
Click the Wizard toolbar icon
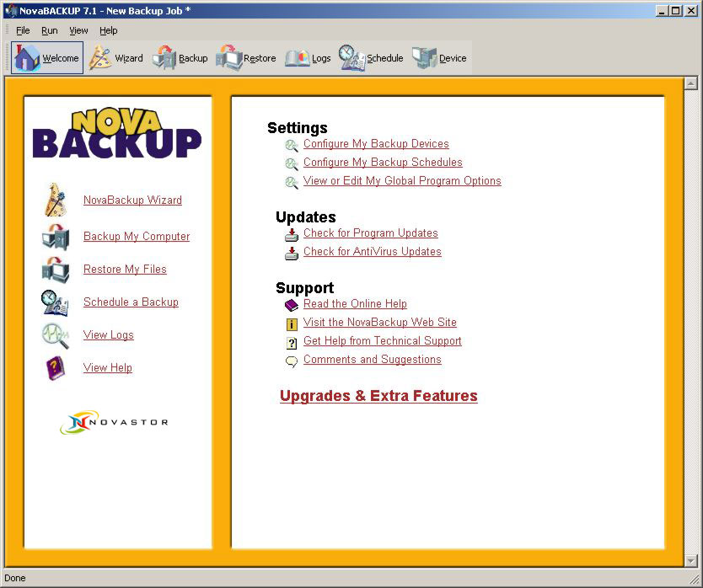pos(101,58)
